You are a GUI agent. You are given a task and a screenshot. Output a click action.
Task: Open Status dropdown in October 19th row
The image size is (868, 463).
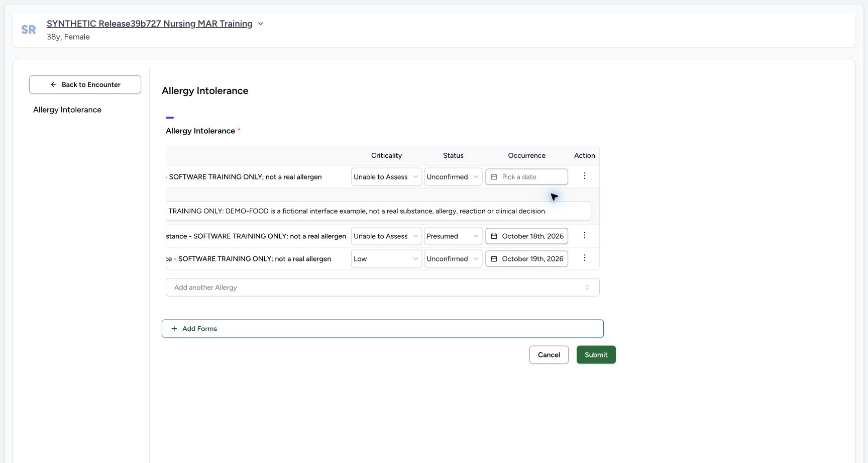(453, 259)
